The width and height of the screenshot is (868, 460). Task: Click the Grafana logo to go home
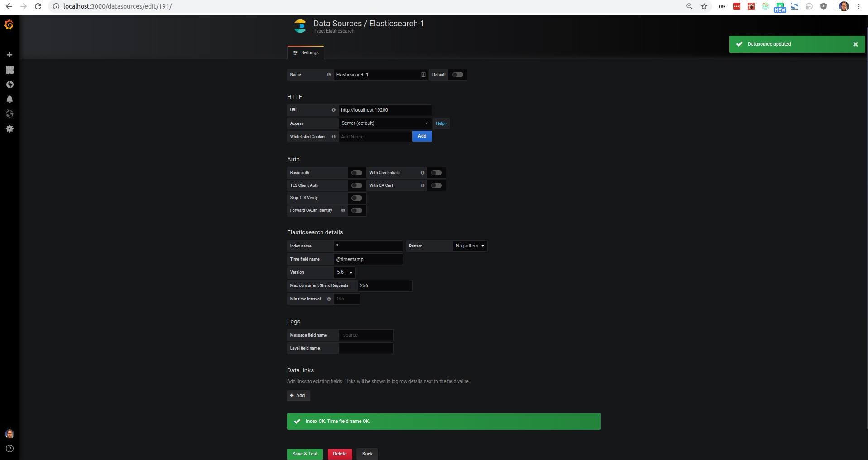pyautogui.click(x=9, y=25)
